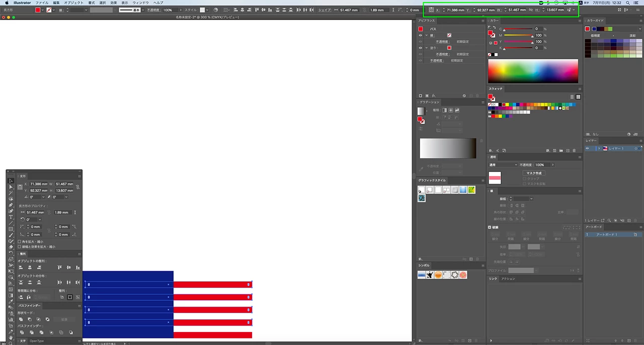644x345 pixels.
Task: Click the シェイプ link in control bar
Action: [x=325, y=10]
